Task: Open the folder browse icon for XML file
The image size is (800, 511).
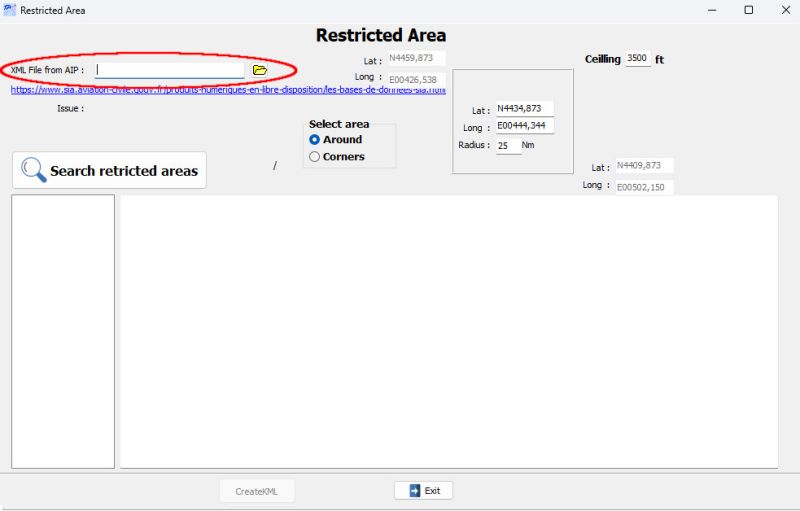Action: tap(260, 70)
